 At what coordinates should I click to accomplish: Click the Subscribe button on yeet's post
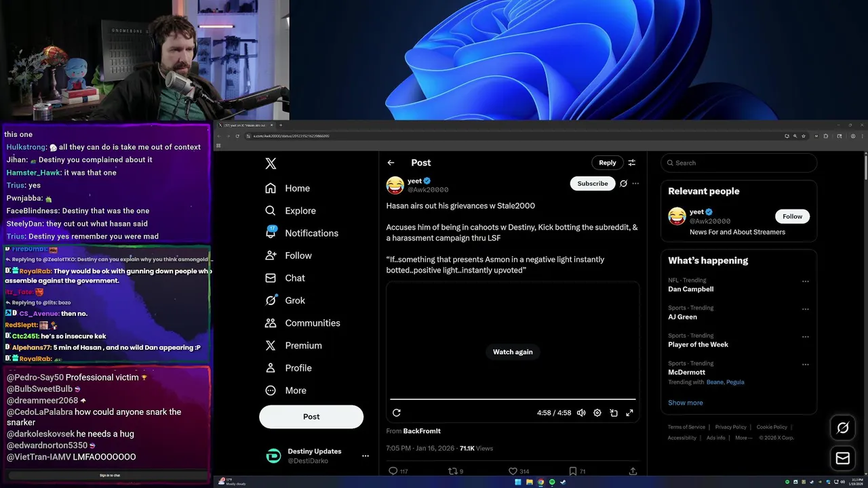(593, 184)
